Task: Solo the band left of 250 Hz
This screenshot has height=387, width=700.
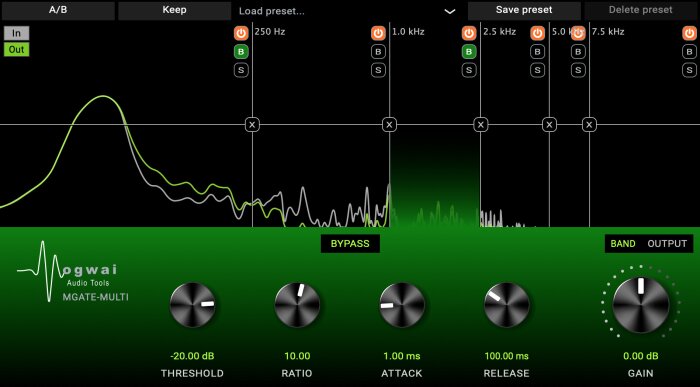Action: (x=241, y=70)
